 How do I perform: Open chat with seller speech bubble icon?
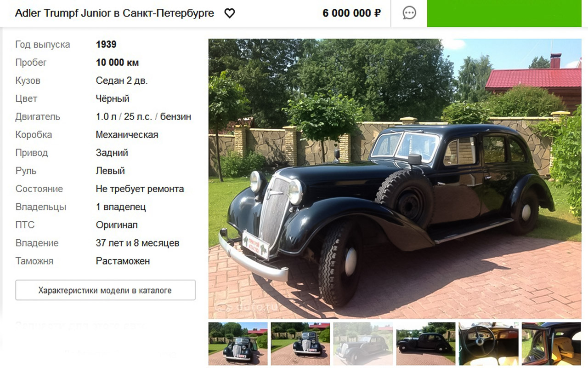click(409, 13)
